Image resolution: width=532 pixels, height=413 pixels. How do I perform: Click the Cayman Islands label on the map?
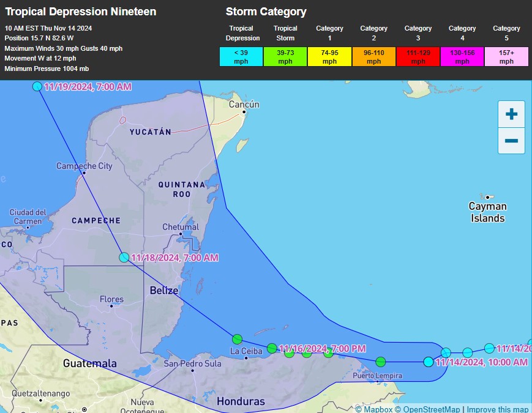[487, 212]
